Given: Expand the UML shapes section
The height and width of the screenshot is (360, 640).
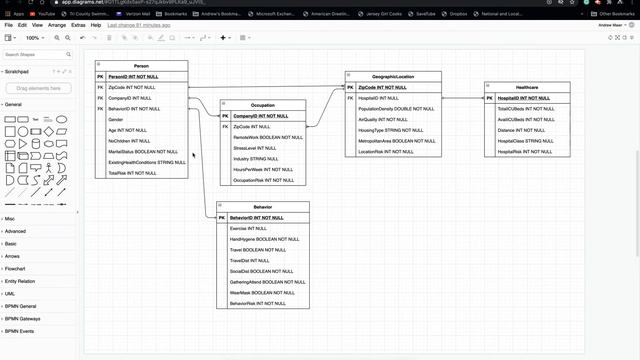Looking at the screenshot, I should [x=9, y=294].
